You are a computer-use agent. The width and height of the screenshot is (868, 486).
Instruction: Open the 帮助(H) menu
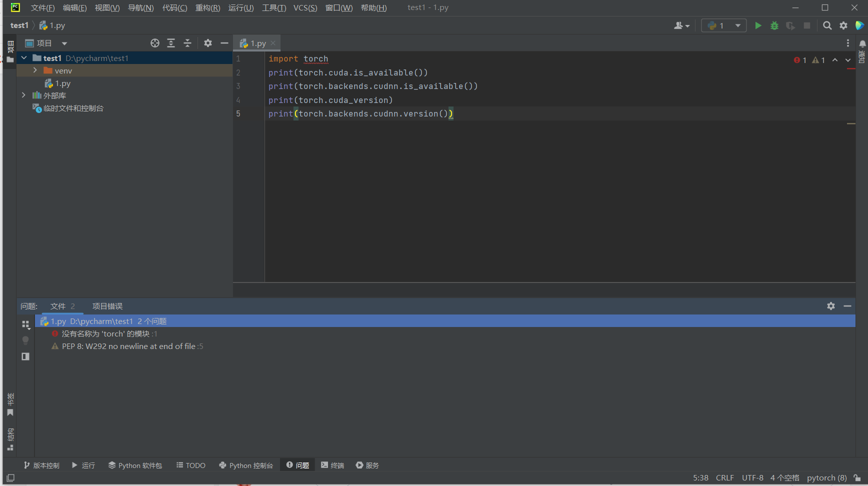point(373,7)
